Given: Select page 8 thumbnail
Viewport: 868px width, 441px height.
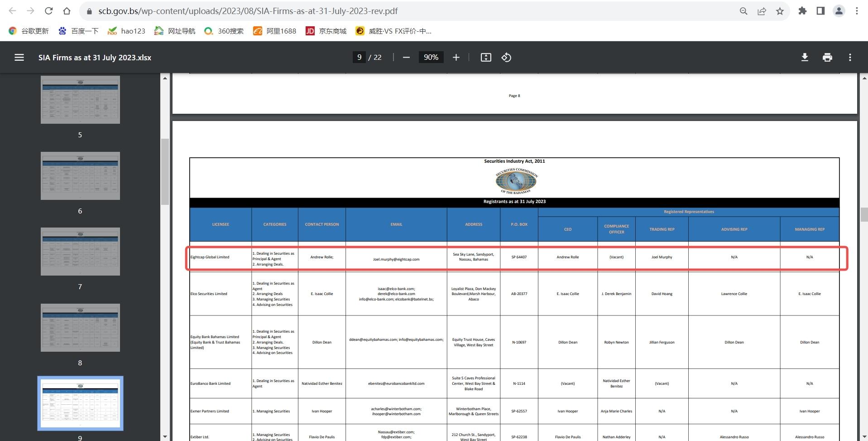Looking at the screenshot, I should [80, 328].
